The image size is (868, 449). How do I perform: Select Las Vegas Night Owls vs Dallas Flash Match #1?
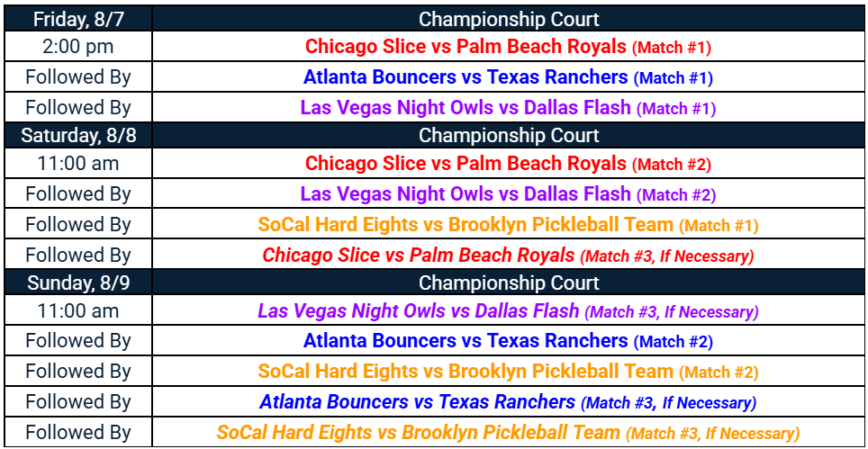[x=508, y=107]
